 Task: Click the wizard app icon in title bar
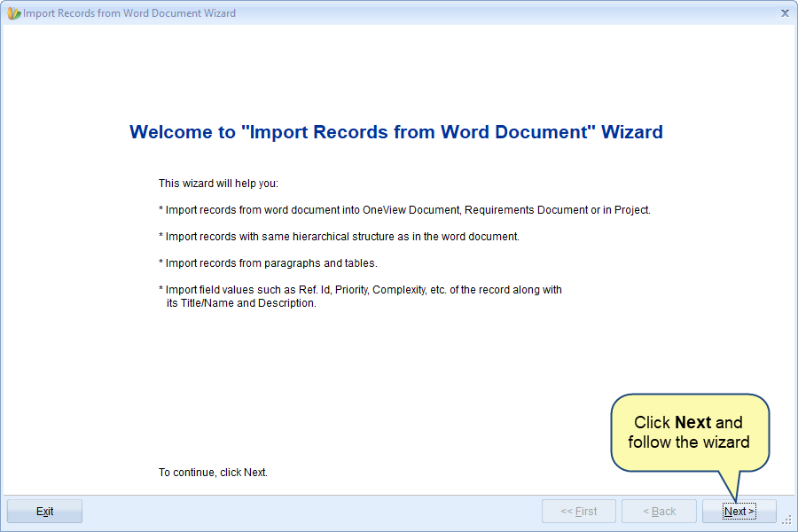click(x=13, y=13)
